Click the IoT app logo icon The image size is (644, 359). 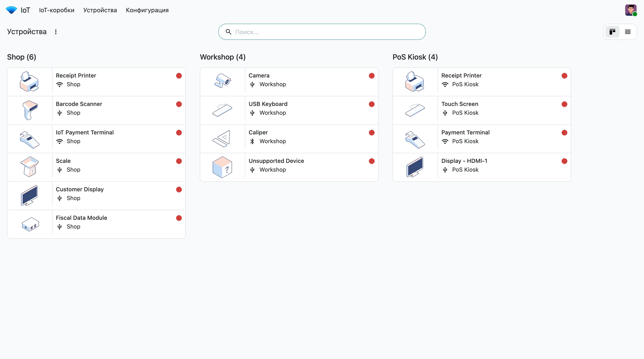(11, 10)
